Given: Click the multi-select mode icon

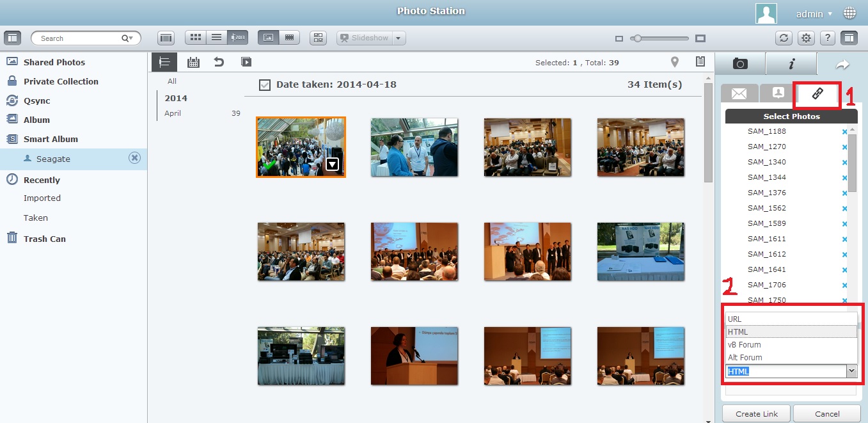Looking at the screenshot, I should (318, 38).
